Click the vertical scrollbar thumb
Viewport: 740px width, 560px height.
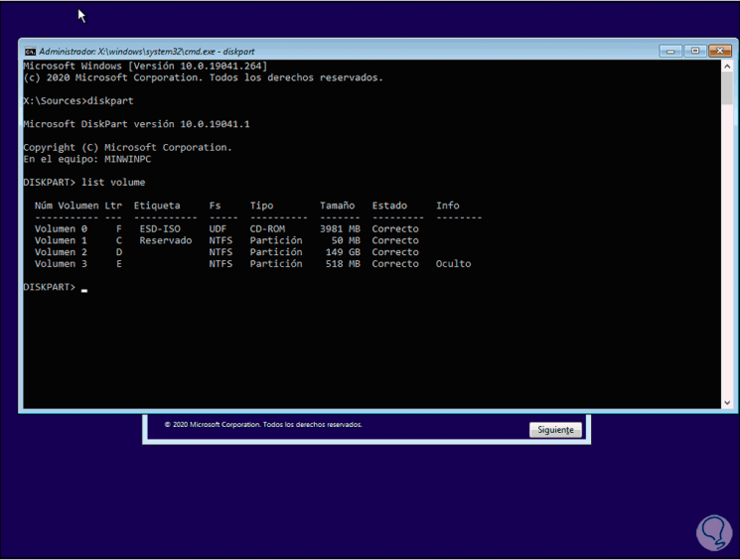(x=727, y=88)
